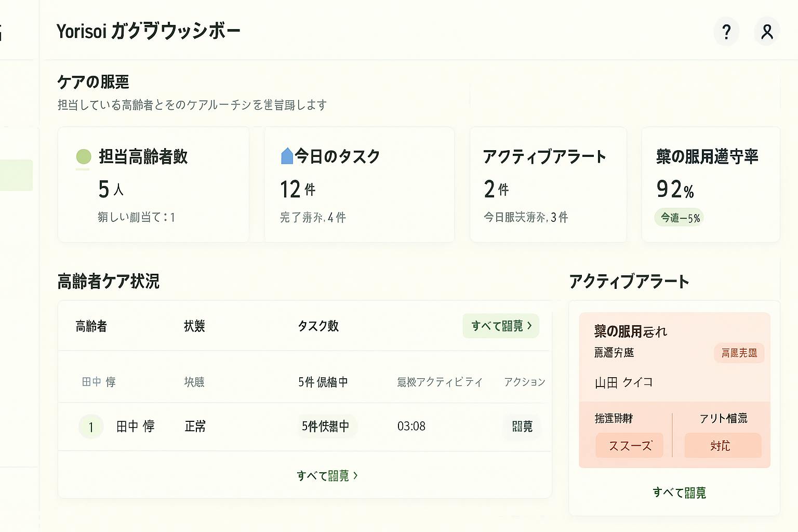Open the user profile icon
798x532 pixels.
point(767,32)
